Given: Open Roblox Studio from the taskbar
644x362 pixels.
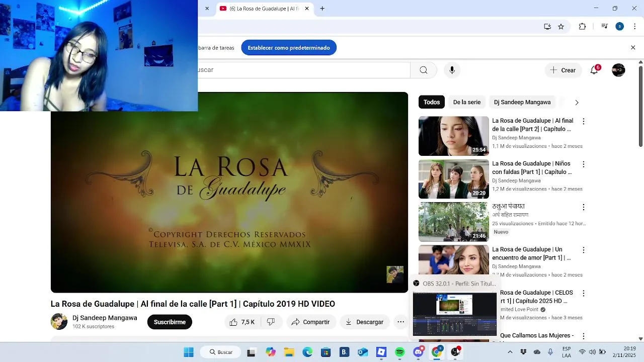Looking at the screenshot, I should [381, 352].
